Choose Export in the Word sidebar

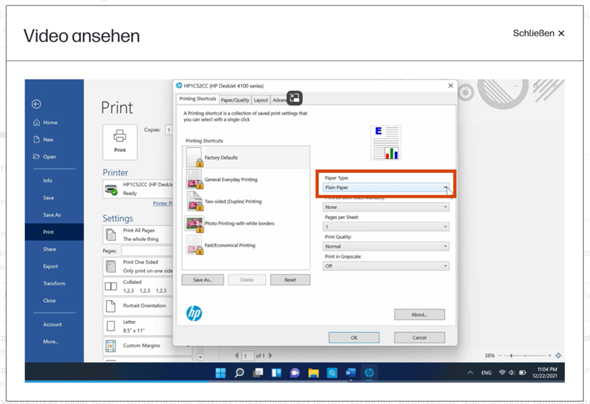click(50, 266)
